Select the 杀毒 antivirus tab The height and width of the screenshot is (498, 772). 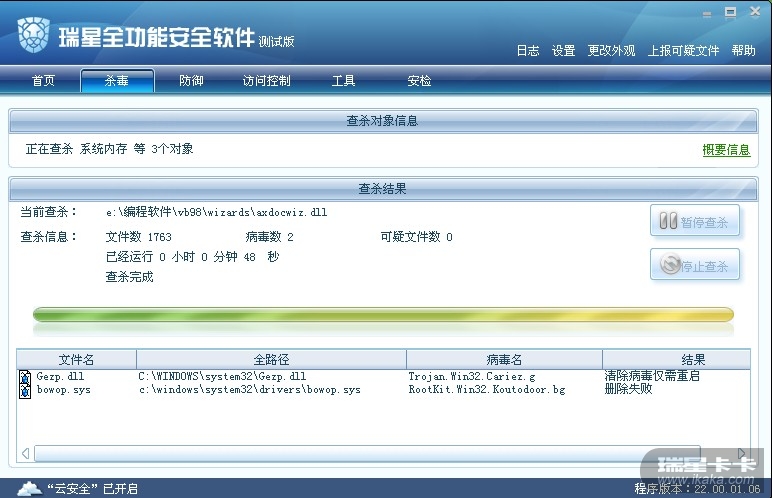pyautogui.click(x=117, y=81)
